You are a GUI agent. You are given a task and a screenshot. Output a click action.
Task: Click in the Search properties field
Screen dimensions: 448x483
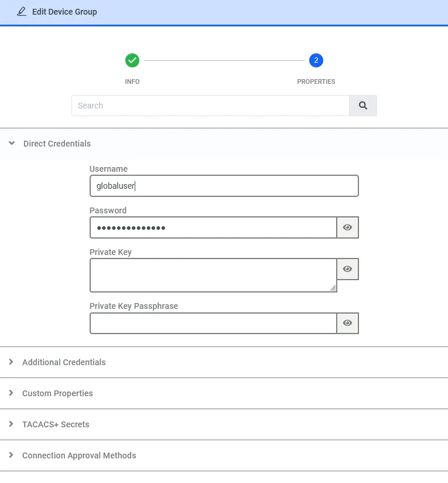point(210,106)
